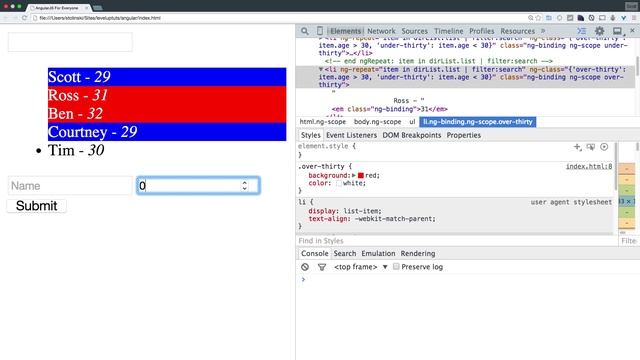Viewport: 640px width, 360px height.
Task: Click the animation controls circle icon in Styles
Action: pyautogui.click(x=604, y=147)
